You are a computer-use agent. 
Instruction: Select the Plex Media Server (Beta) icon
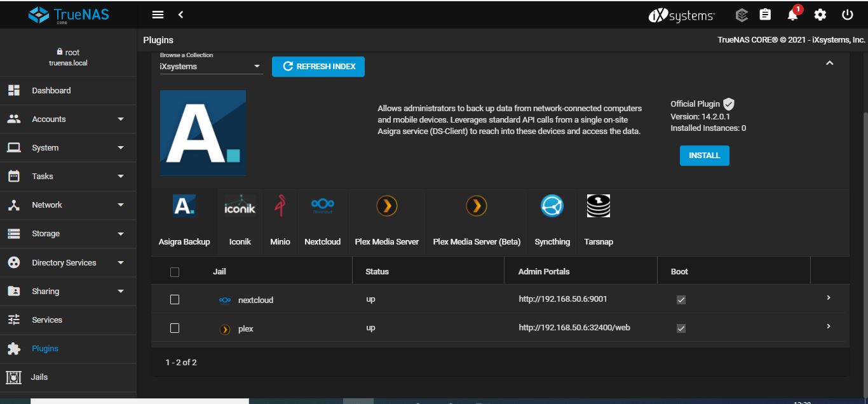point(477,206)
